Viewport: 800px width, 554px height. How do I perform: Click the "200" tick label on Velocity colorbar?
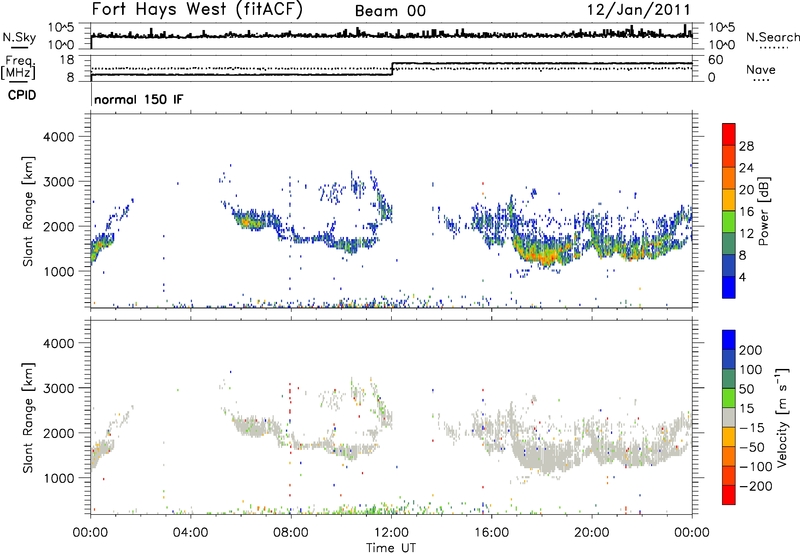750,350
